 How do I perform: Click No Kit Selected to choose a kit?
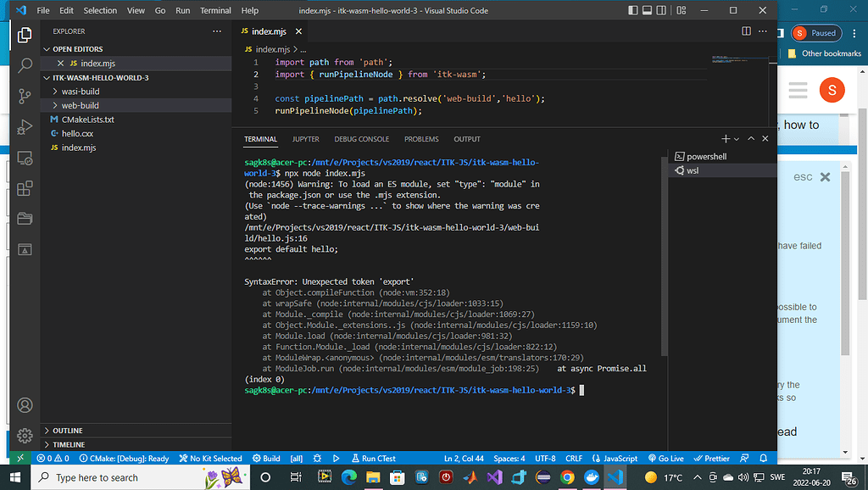[x=210, y=458]
